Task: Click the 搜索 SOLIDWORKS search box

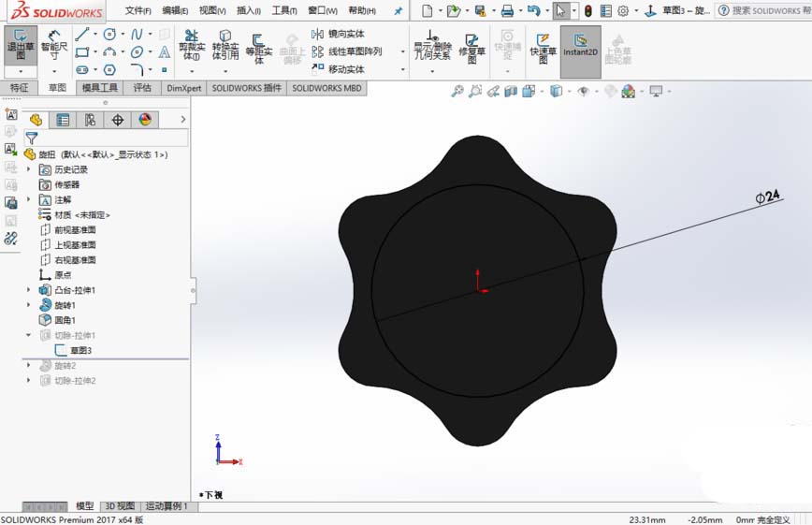Action: point(765,10)
